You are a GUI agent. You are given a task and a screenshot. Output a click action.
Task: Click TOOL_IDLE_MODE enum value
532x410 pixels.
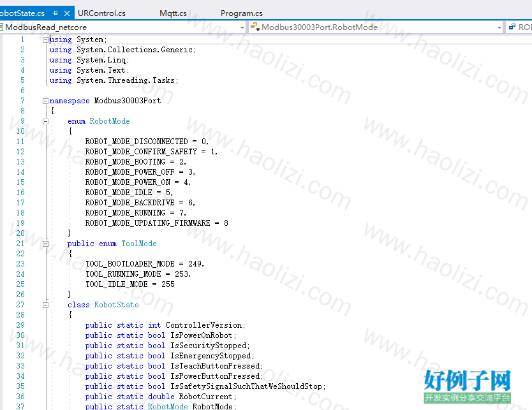tap(116, 284)
